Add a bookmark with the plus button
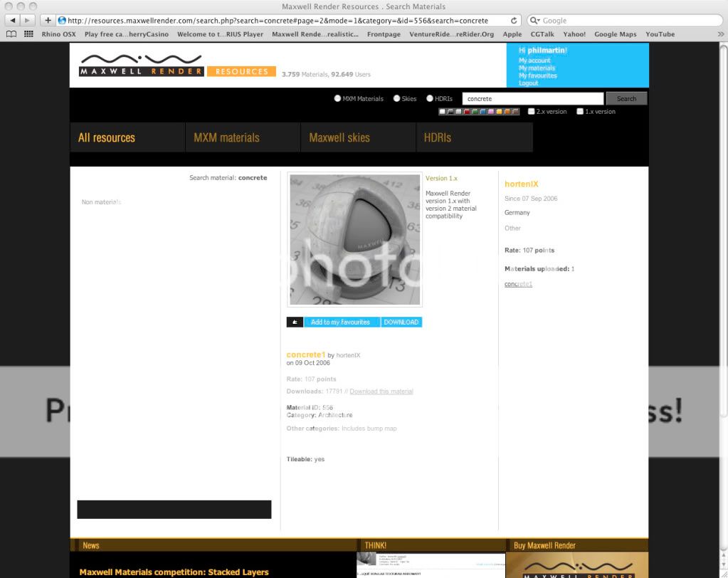 point(48,21)
